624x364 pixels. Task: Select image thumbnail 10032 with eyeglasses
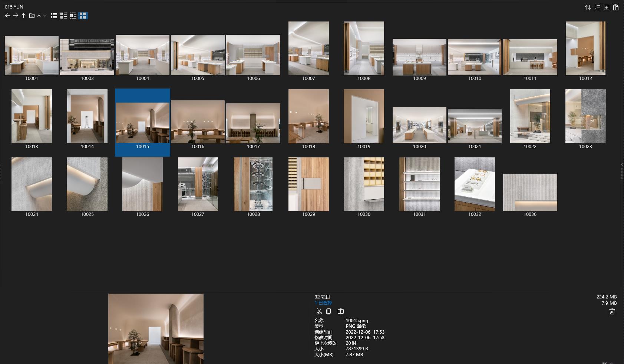pos(475,184)
